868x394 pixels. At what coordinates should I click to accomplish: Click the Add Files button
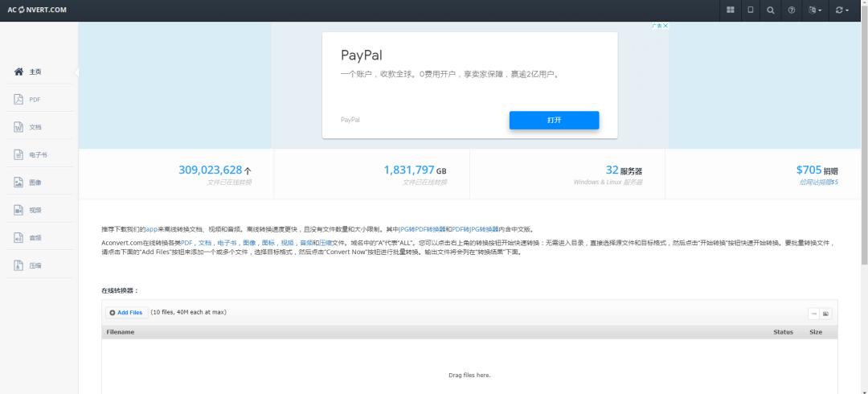pyautogui.click(x=127, y=313)
